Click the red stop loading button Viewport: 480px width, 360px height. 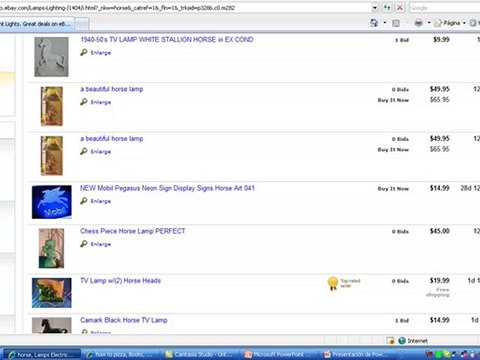(400, 7)
